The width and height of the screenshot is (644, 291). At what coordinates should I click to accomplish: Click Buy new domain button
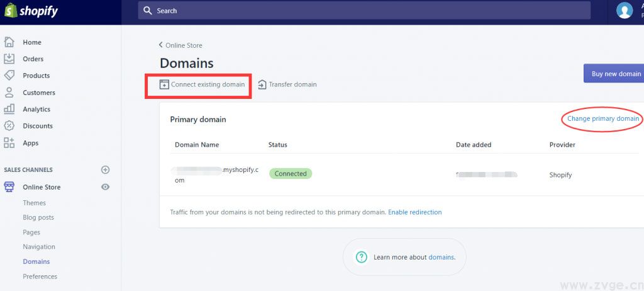[614, 74]
